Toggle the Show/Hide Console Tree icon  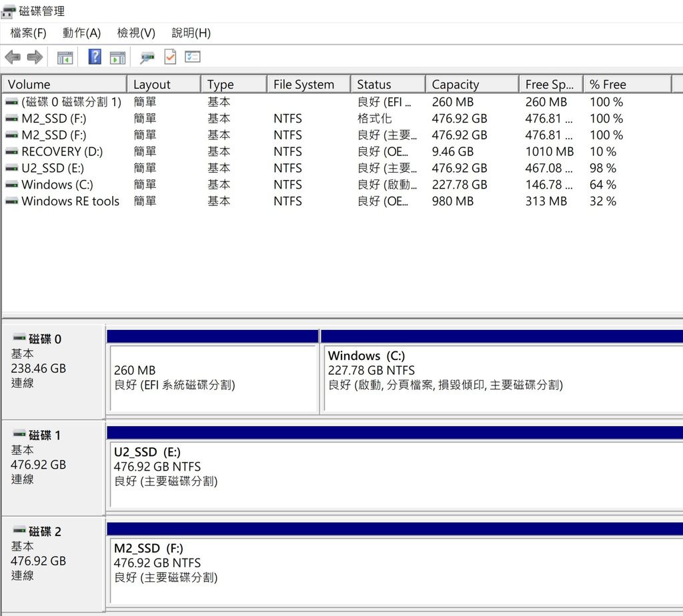[x=65, y=57]
